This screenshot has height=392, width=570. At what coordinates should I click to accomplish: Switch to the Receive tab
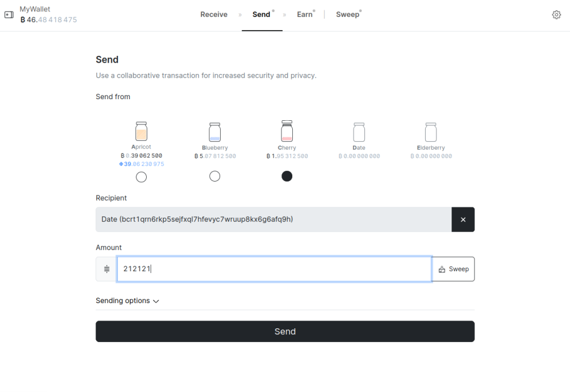[214, 14]
